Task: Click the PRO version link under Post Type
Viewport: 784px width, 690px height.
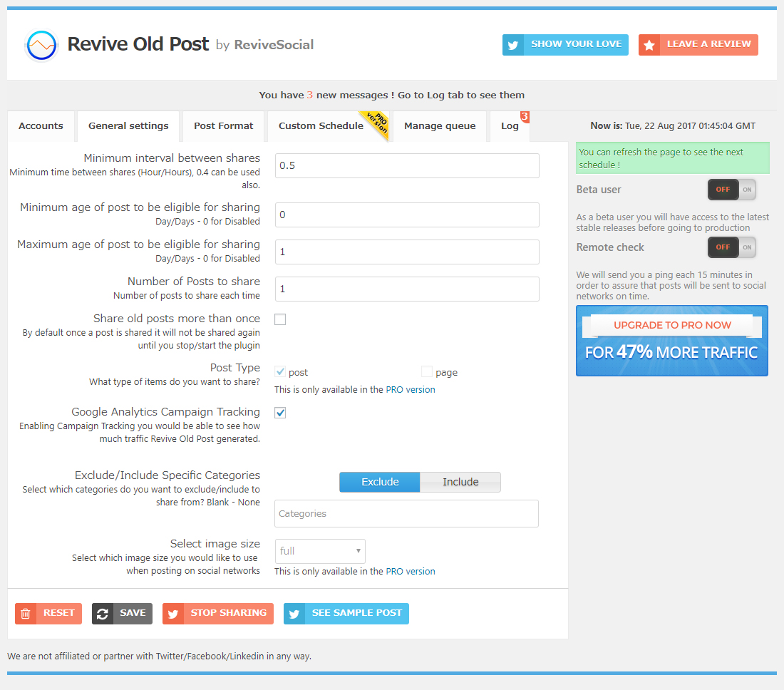Action: pos(411,390)
